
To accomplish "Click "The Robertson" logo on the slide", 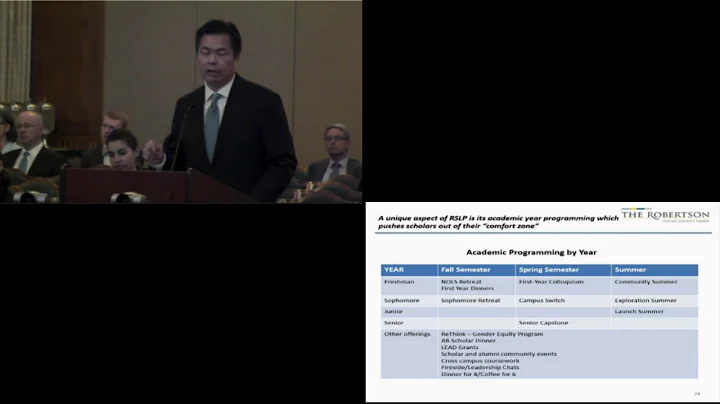I will 665,215.
